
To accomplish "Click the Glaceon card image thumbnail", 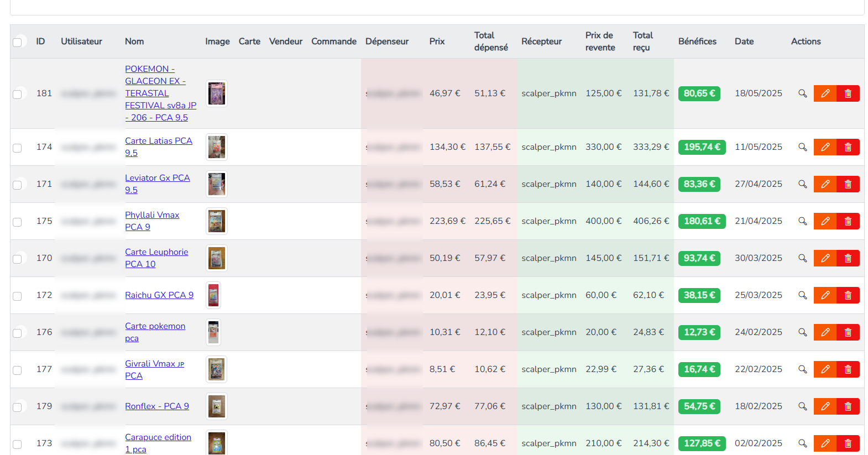I will 217,93.
